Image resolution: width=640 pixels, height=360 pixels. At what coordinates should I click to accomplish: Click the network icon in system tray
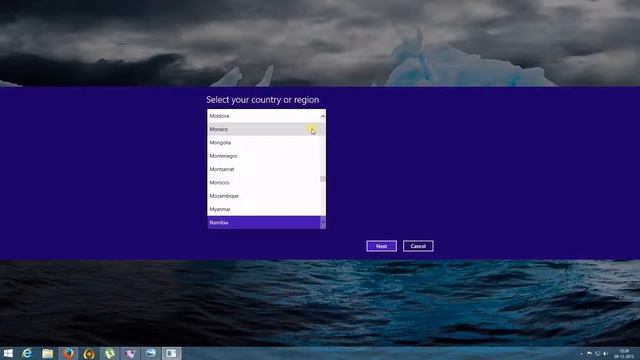[598, 354]
